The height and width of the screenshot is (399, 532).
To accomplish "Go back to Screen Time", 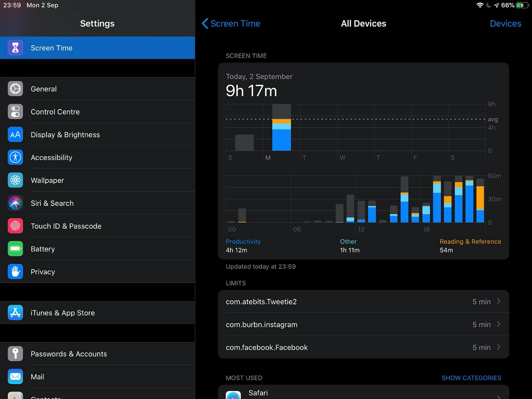I will 231,24.
